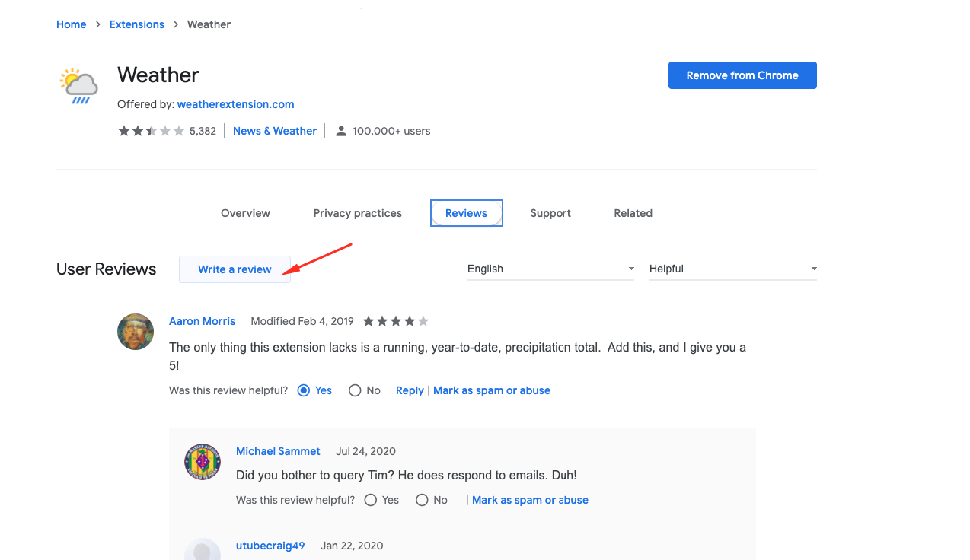The image size is (970, 560).
Task: Click utubecraig49's avatar icon
Action: (x=203, y=549)
